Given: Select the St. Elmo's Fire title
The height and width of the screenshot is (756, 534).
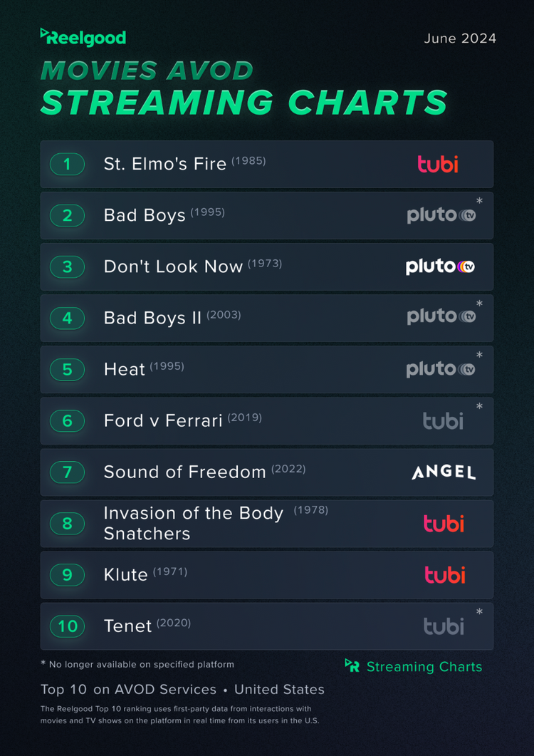Looking at the screenshot, I should (165, 164).
